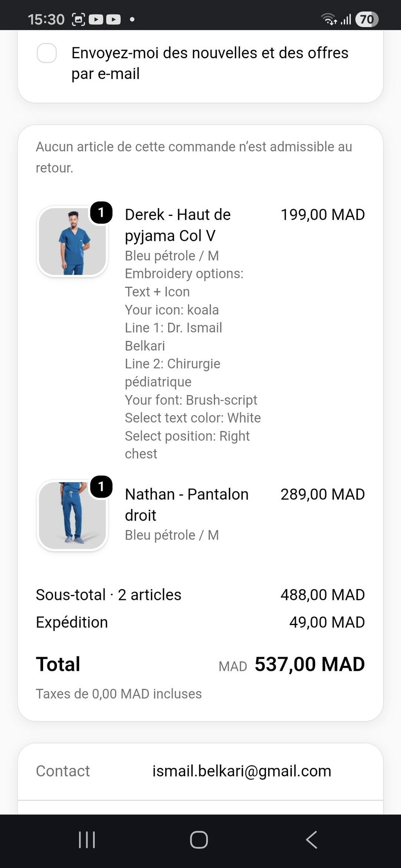Tap the Expédition shipping cost row
Image resolution: width=401 pixels, height=868 pixels.
[x=200, y=622]
